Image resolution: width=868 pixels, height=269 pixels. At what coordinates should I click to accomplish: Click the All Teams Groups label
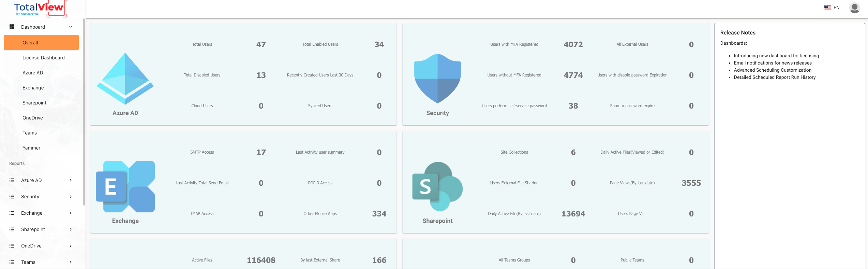(x=514, y=260)
